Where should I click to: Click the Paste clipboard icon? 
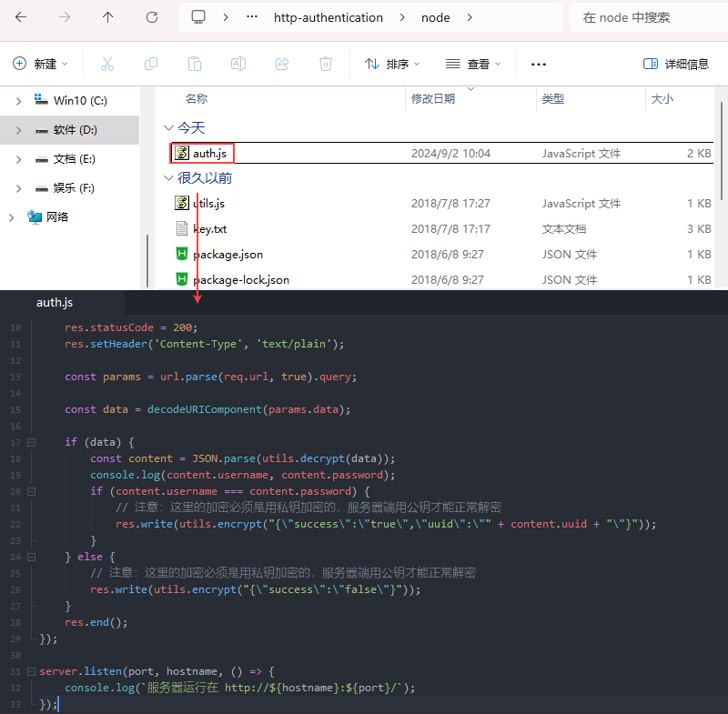[195, 64]
